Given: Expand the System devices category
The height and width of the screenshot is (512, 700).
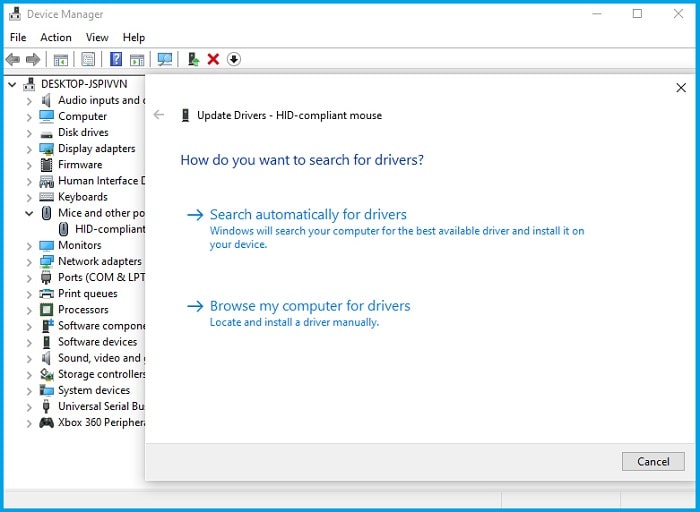Looking at the screenshot, I should [29, 391].
